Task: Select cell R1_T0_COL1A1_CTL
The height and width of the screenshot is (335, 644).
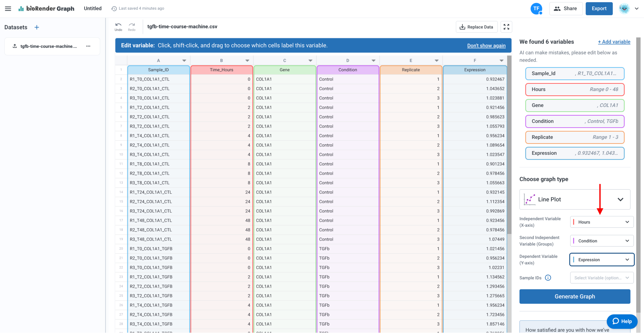Action: pos(158,79)
